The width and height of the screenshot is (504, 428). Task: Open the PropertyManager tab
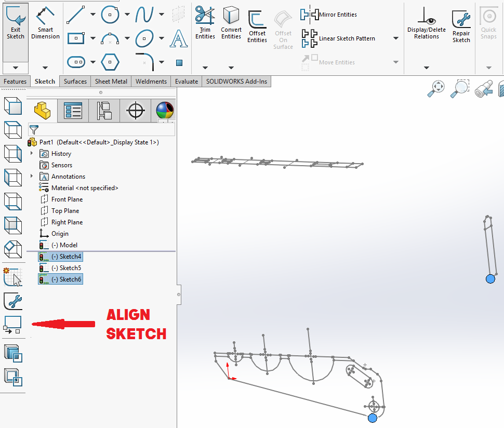73,111
